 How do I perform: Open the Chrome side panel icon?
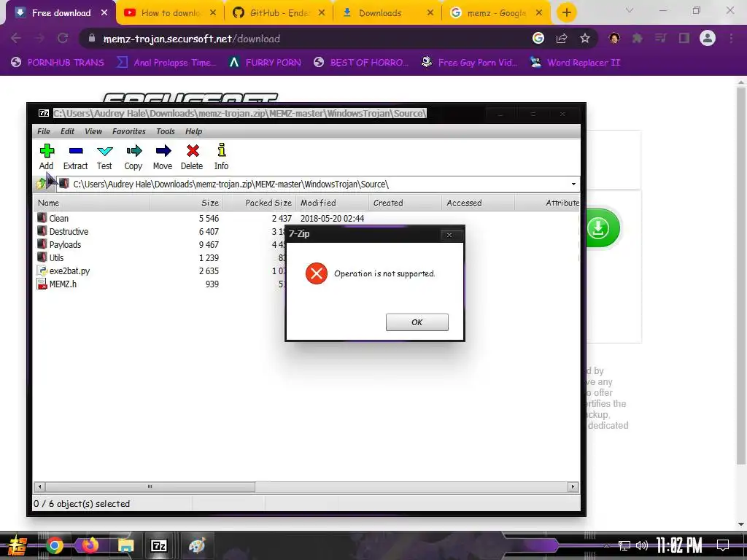click(684, 39)
